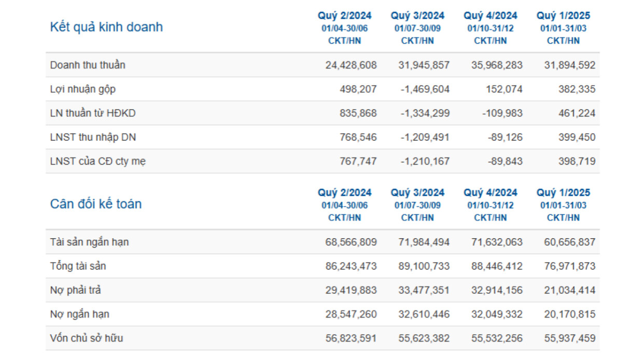Image resolution: width=644 pixels, height=355 pixels.
Task: Select the Tổng tài sản row label
Action: [78, 266]
